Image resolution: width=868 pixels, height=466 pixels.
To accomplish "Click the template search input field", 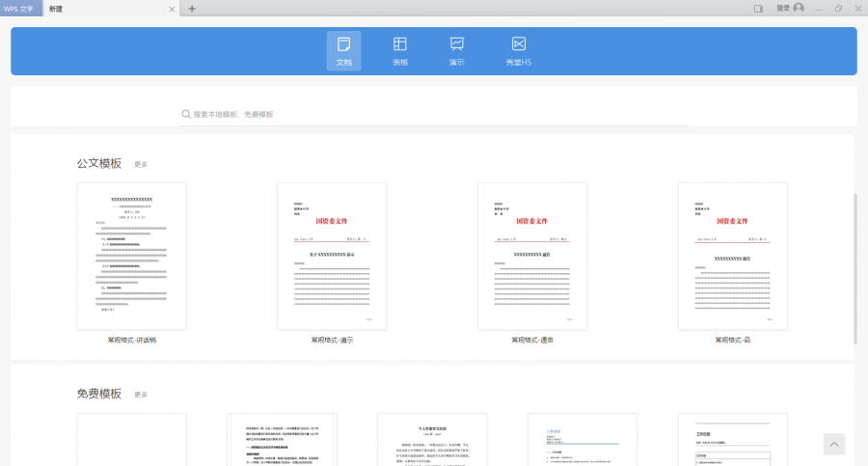I will [434, 114].
